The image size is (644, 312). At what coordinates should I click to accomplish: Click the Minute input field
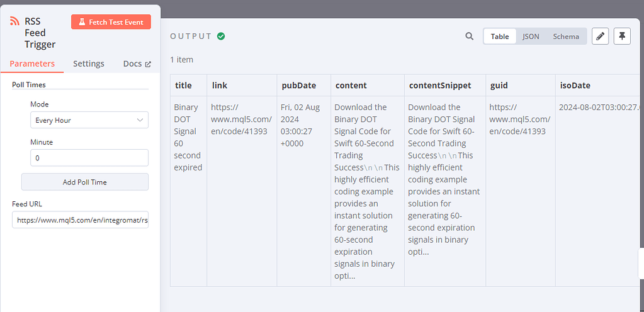pos(89,158)
